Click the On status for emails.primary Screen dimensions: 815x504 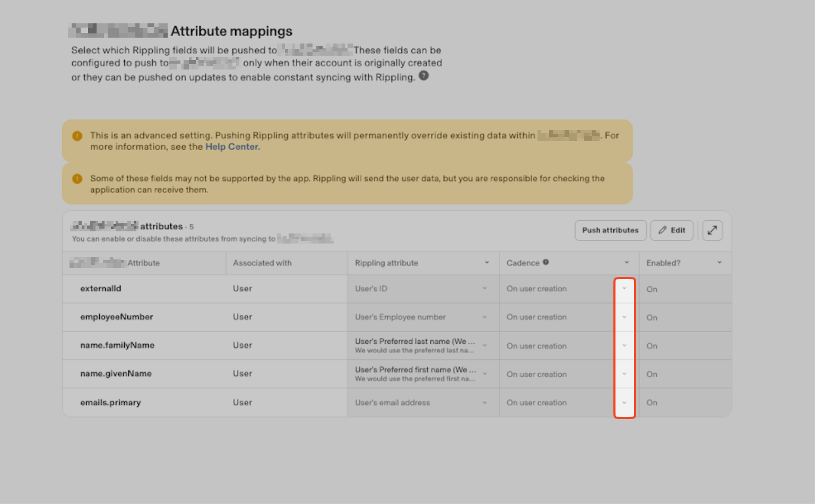click(x=652, y=403)
